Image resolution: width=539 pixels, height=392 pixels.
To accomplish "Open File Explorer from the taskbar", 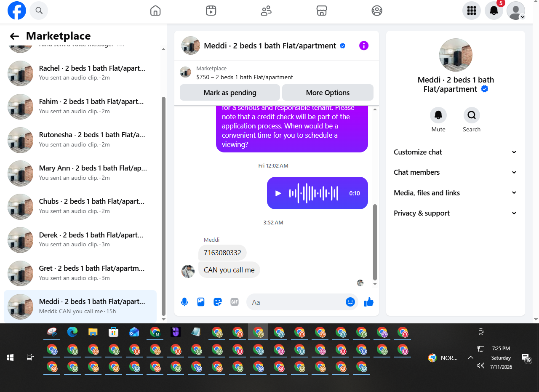I will [93, 332].
